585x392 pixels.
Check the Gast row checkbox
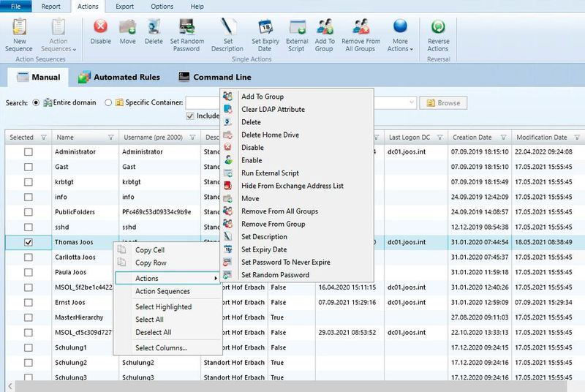(x=29, y=167)
